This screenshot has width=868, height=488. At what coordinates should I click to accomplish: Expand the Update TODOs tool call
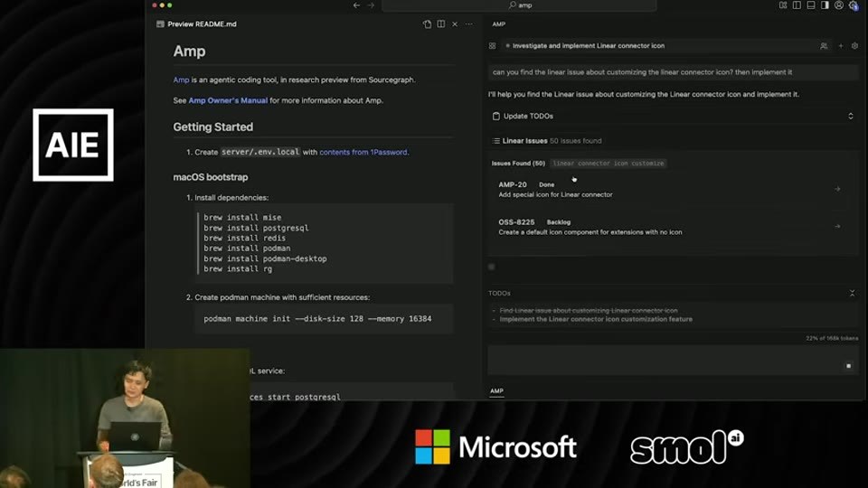click(x=850, y=117)
